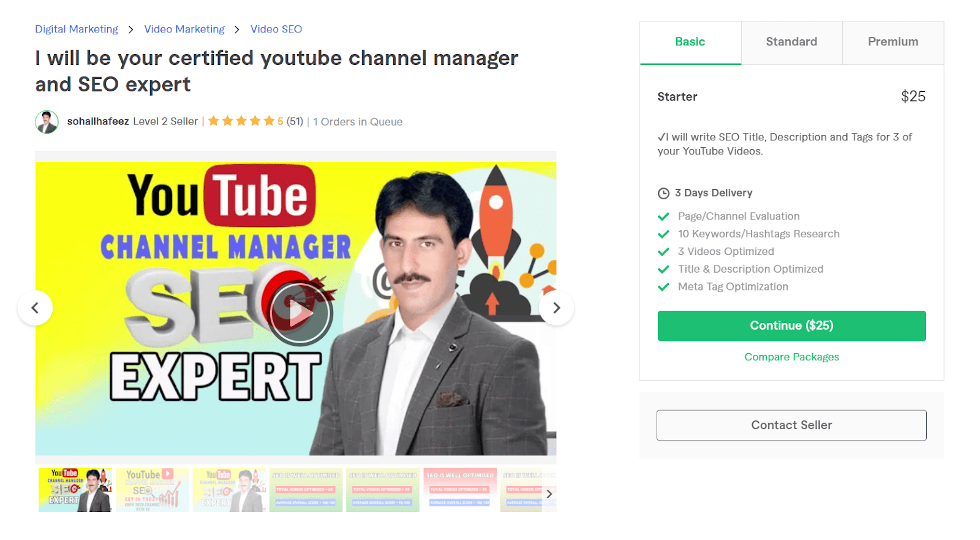Select the first gallery thumbnail
This screenshot has width=980, height=540.
(75, 490)
